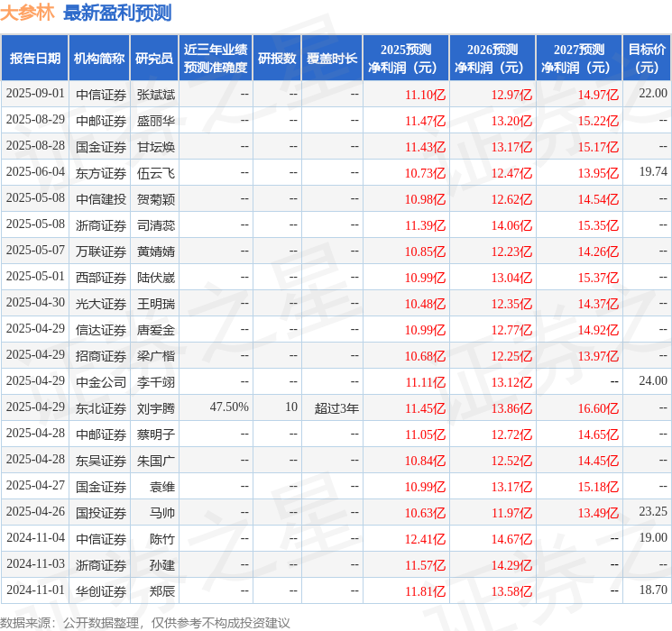Click the 最新盈利预测 heading
This screenshot has height=631, width=672.
[x=117, y=13]
